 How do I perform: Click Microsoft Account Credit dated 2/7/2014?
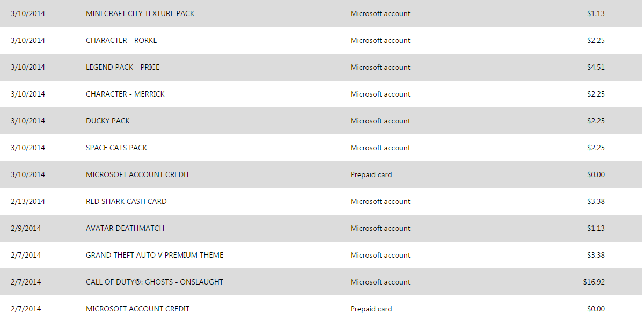click(x=137, y=309)
